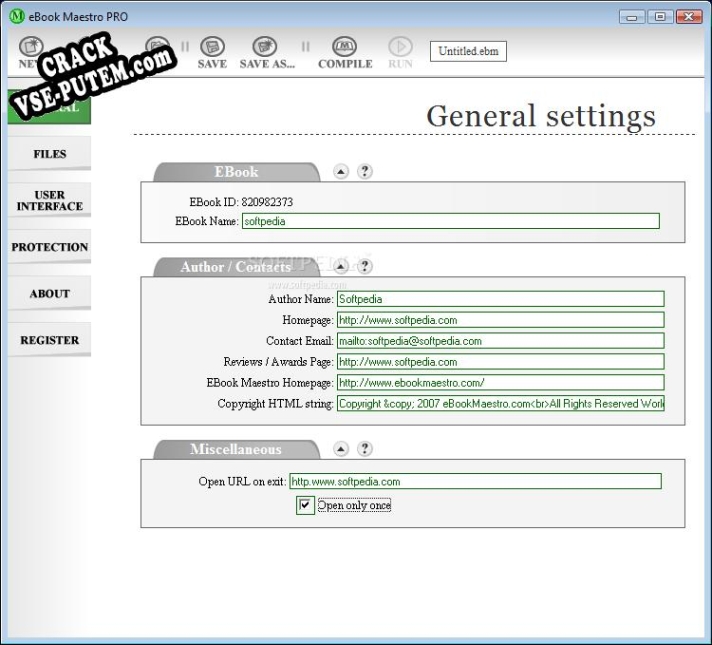Image resolution: width=712 pixels, height=645 pixels.
Task: Go to the Protection tab
Action: [49, 247]
